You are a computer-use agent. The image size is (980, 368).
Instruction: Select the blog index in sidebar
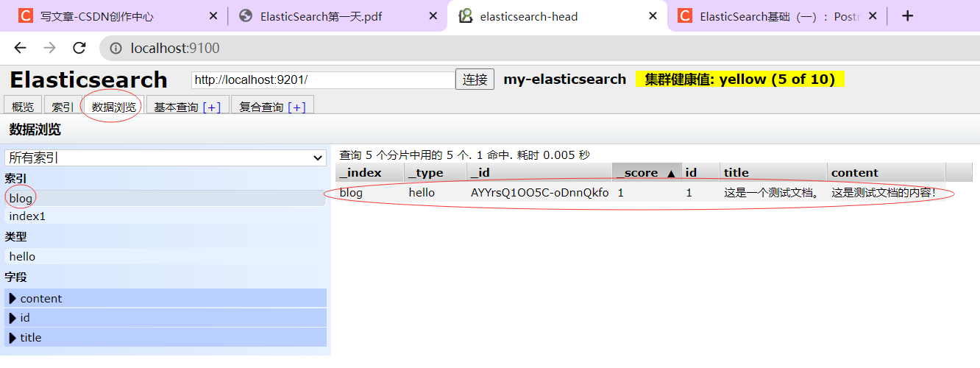(x=166, y=198)
